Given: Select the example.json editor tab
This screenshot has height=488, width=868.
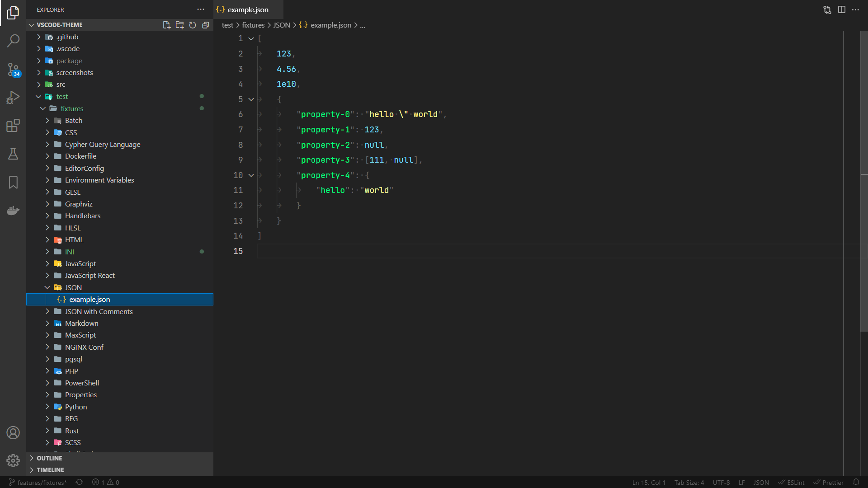Looking at the screenshot, I should 247,9.
